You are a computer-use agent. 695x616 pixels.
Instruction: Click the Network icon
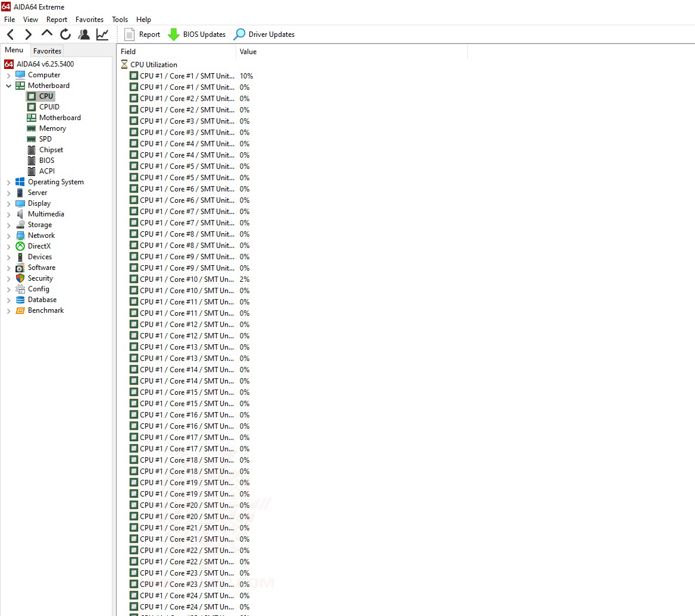(x=20, y=235)
